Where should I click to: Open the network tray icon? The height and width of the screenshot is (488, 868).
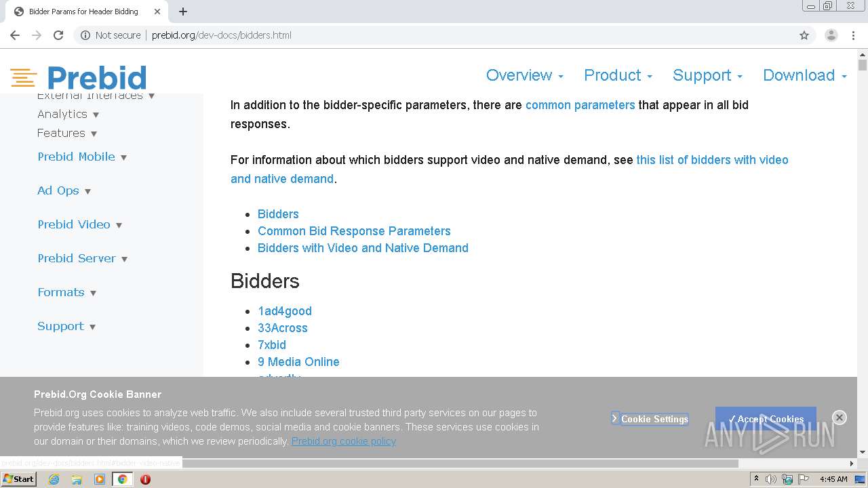[787, 479]
